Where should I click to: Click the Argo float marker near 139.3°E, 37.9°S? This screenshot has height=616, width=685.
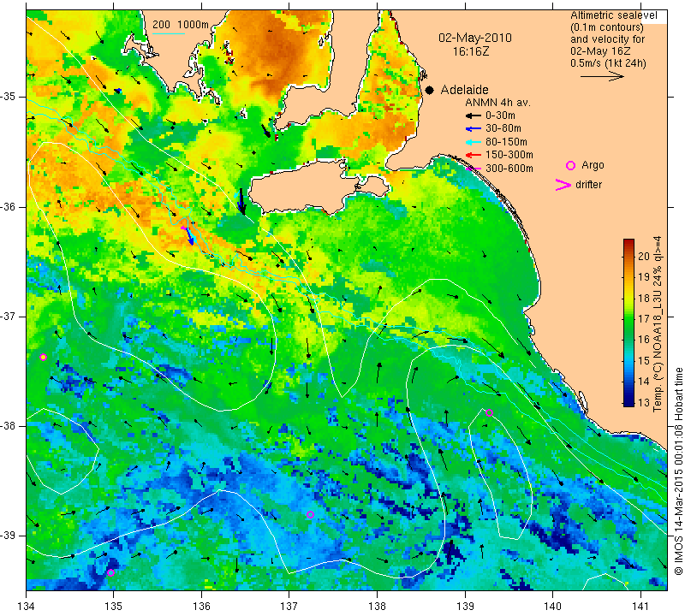point(489,413)
